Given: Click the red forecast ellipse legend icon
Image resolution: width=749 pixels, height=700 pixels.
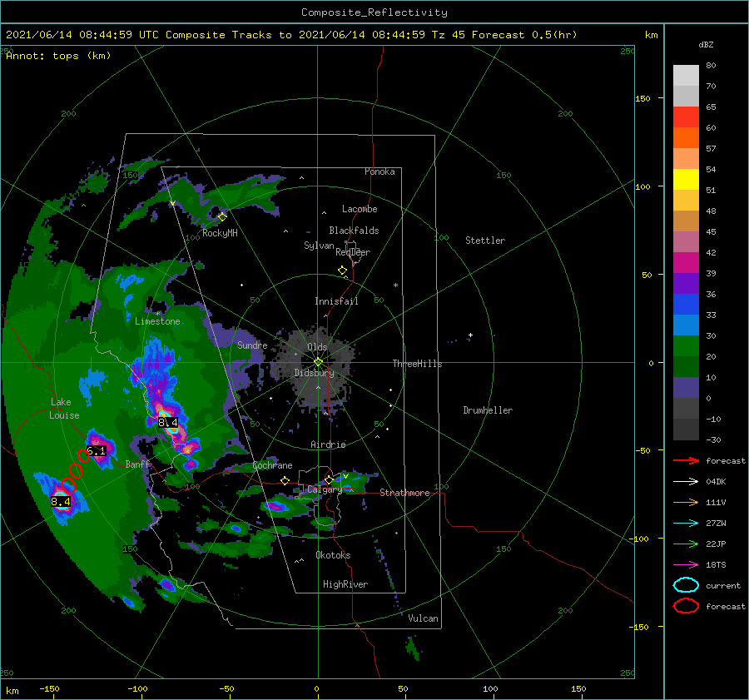Looking at the screenshot, I should (686, 606).
